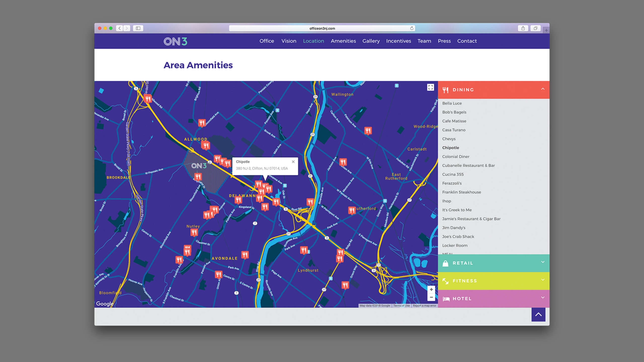Click the dining pin near Wood-Ridge
Screen dimensions: 644x362
tap(368, 130)
